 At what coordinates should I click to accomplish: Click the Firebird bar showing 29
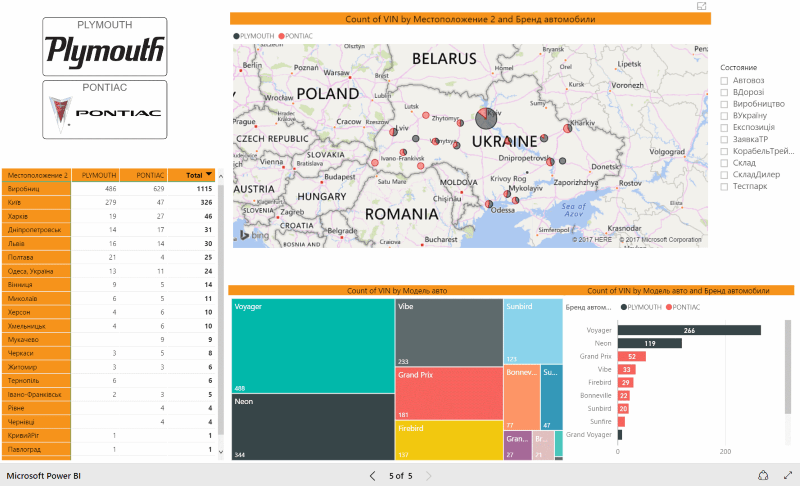[626, 382]
